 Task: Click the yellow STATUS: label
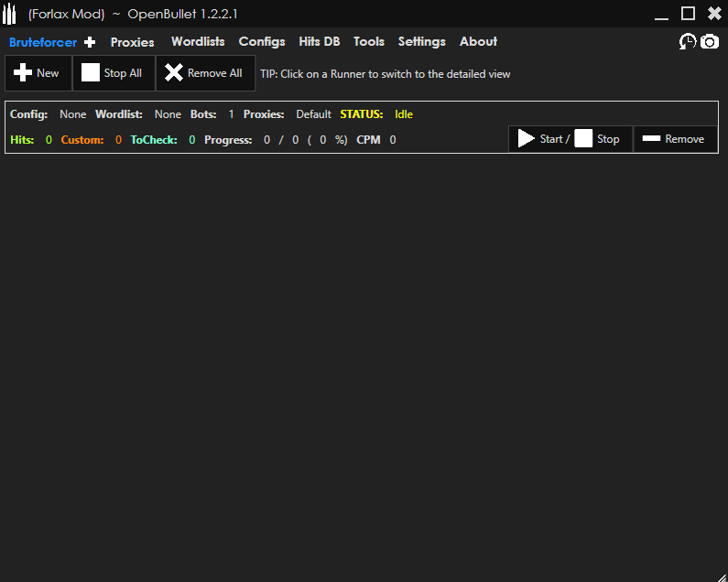pyautogui.click(x=361, y=114)
